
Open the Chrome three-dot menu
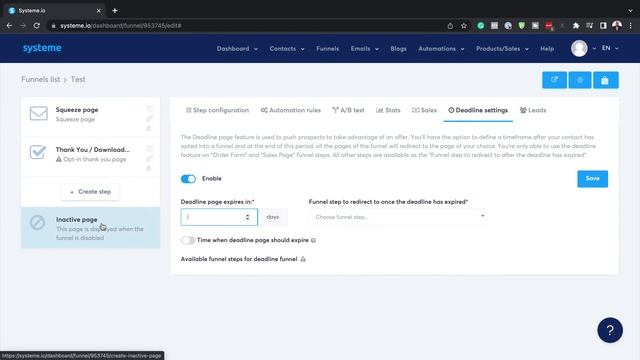tap(631, 26)
